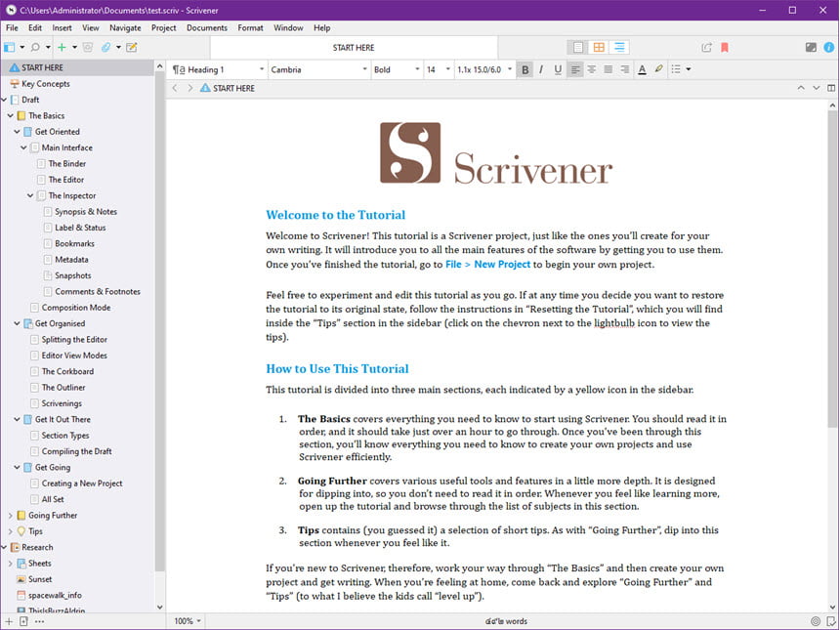Open list style dropdown arrow
Viewport: 840px width, 630px height.
pos(689,69)
